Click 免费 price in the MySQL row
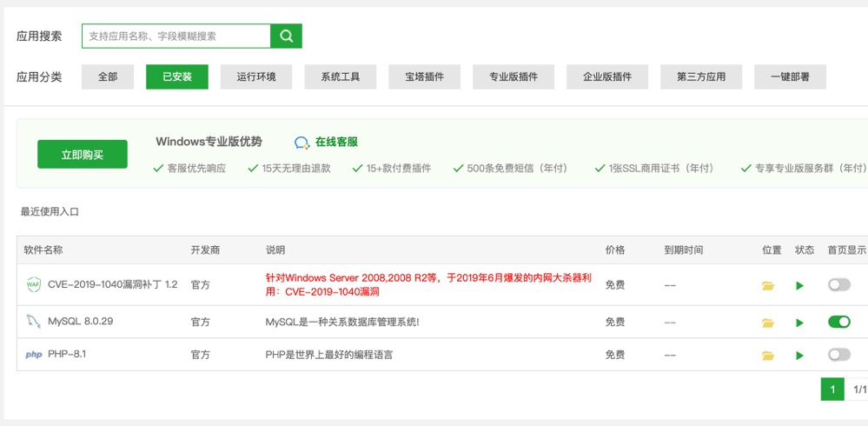The image size is (868, 426). [x=615, y=322]
